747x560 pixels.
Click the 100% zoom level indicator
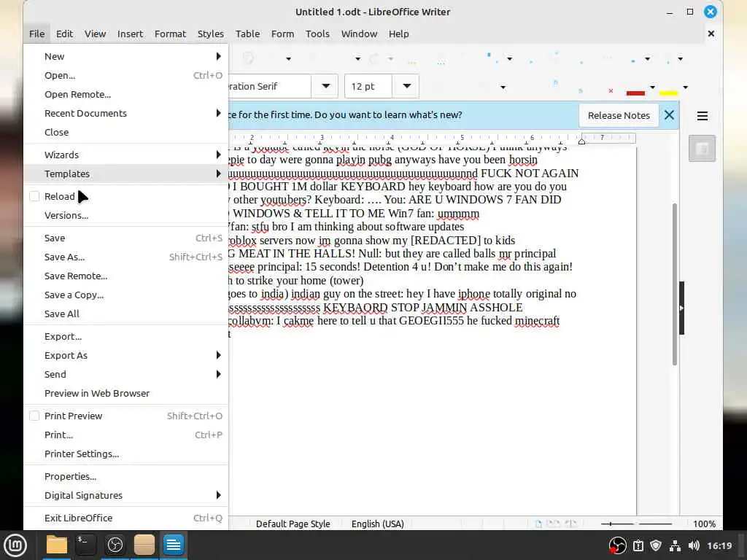[704, 524]
